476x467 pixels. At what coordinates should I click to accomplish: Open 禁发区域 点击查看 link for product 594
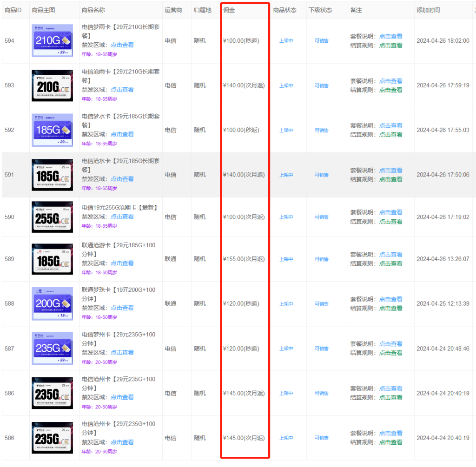click(x=122, y=45)
